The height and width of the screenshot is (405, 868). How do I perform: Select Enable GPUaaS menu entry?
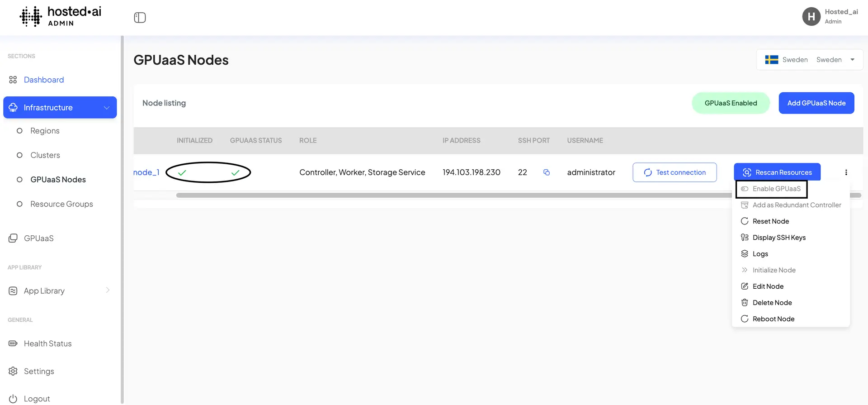click(x=771, y=189)
